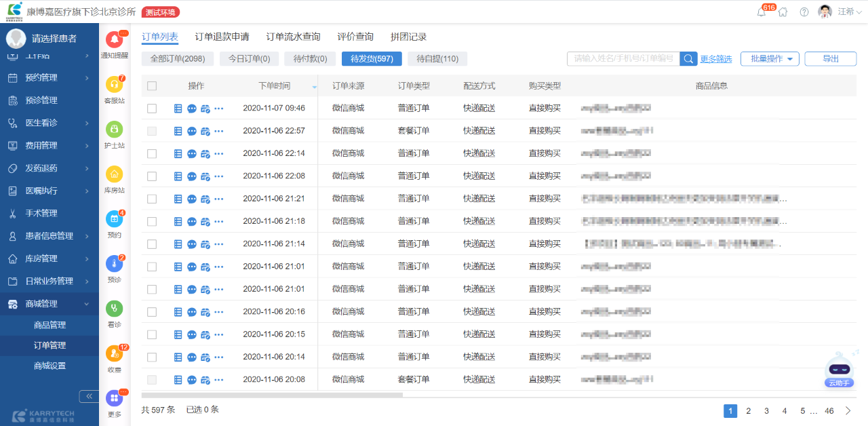This screenshot has width=868, height=426.
Task: Toggle the select-all header checkbox
Action: (152, 86)
